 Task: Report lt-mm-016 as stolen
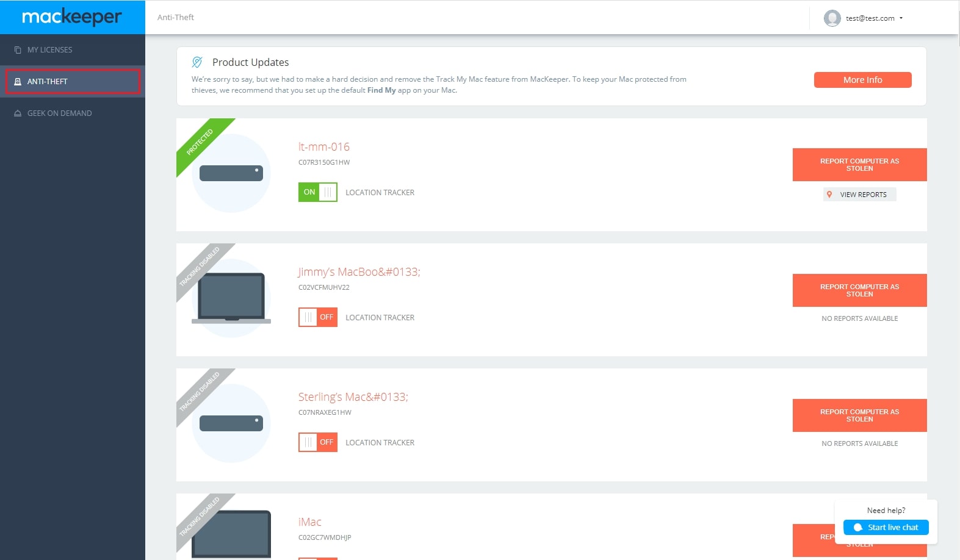(x=859, y=165)
